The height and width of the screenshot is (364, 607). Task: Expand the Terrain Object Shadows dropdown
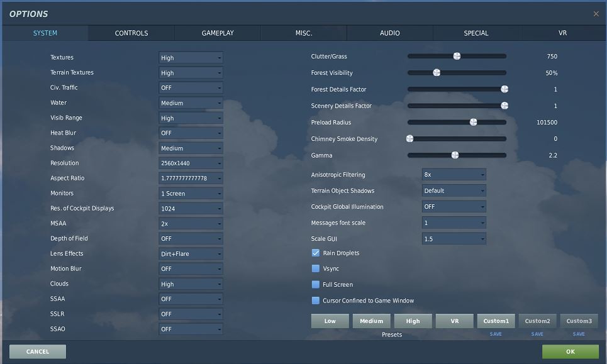(x=454, y=190)
